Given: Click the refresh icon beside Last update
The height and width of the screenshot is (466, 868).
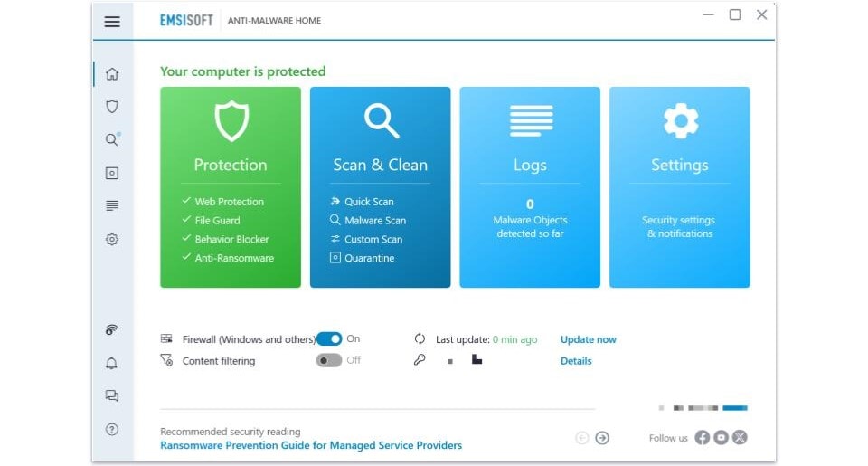Looking at the screenshot, I should tap(420, 338).
